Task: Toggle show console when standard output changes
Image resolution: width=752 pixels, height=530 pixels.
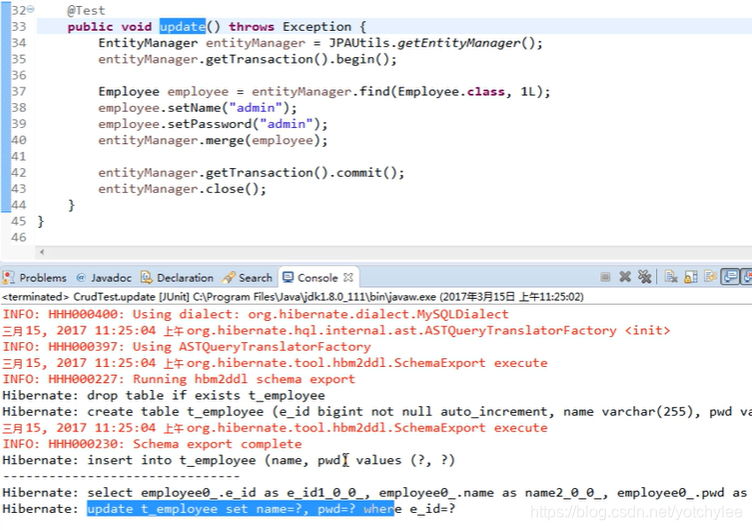Action: (730, 277)
